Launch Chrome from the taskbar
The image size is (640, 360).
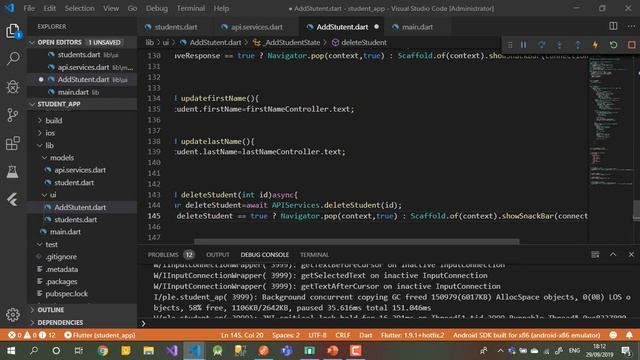(x=103, y=351)
